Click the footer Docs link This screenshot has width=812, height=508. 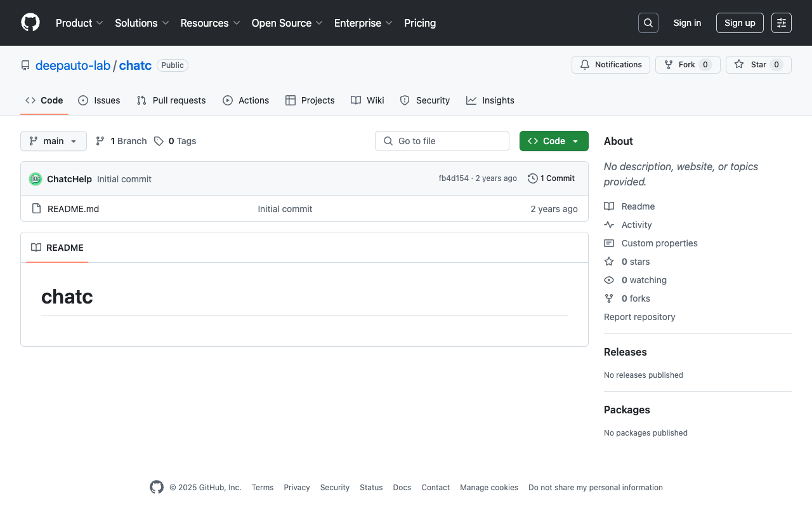pos(402,488)
